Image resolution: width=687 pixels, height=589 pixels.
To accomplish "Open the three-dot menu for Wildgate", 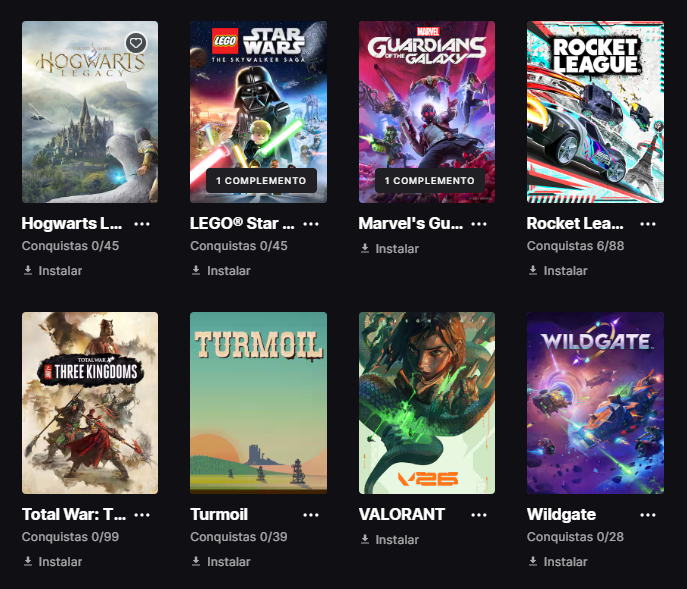I will (x=648, y=514).
